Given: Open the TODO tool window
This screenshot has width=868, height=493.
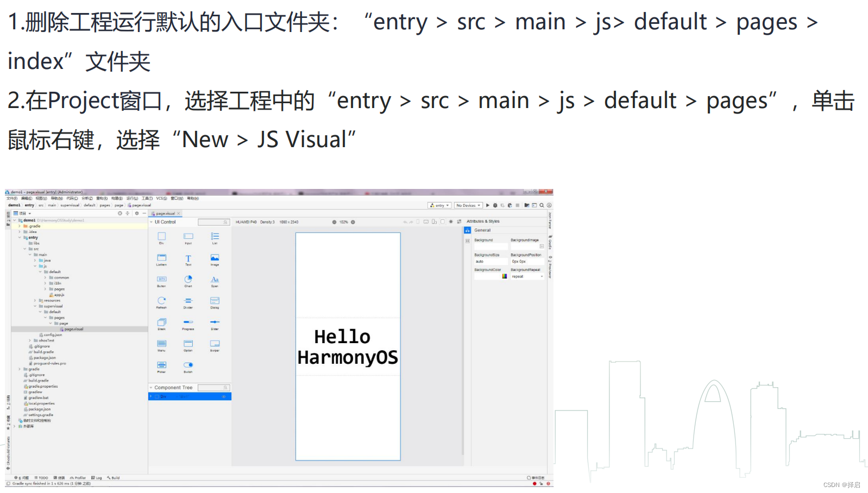Looking at the screenshot, I should click(x=41, y=478).
